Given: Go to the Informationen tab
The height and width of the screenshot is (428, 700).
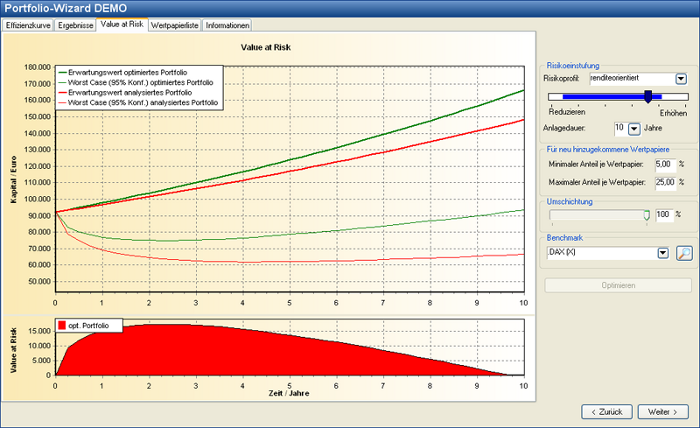Looking at the screenshot, I should [x=227, y=25].
